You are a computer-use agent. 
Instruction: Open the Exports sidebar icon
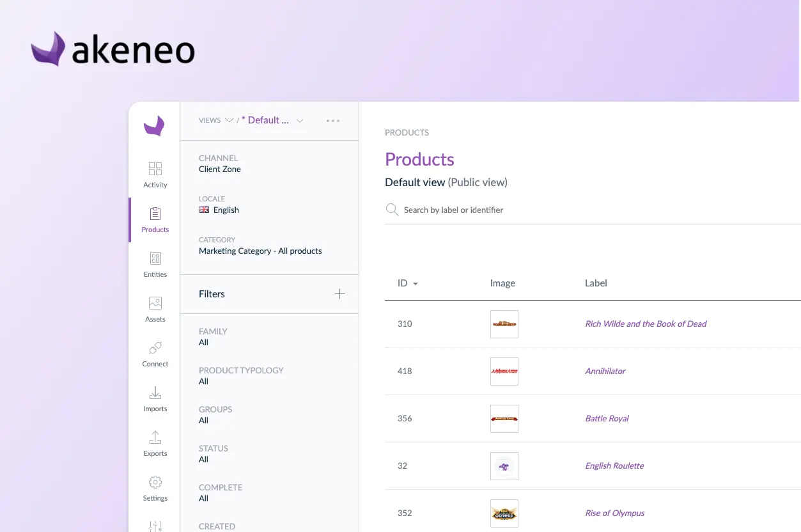click(x=155, y=437)
